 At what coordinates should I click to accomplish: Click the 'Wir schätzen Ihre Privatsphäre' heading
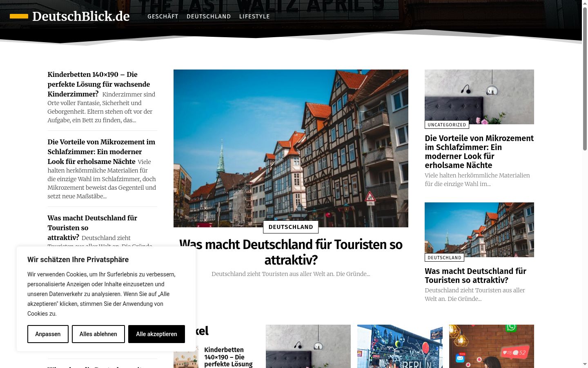tap(78, 260)
